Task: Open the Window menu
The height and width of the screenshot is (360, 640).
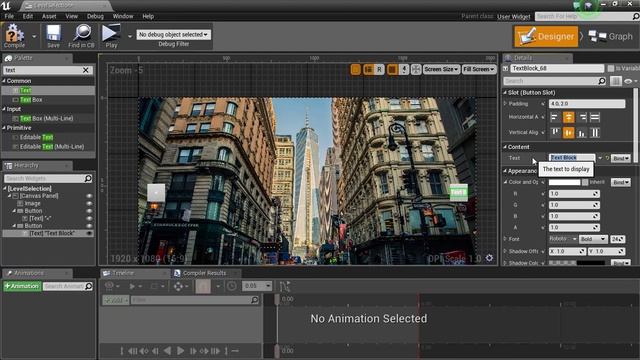Action: (x=123, y=16)
